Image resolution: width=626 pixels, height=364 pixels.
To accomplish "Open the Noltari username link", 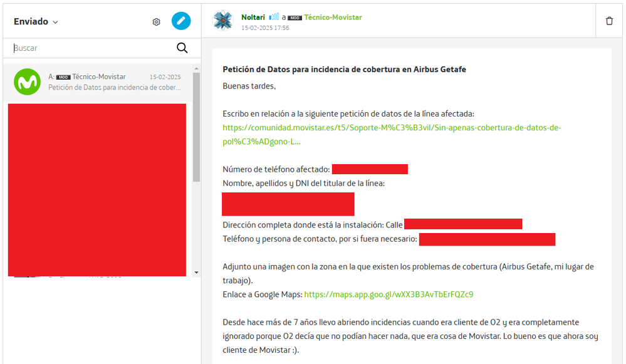I will click(252, 17).
